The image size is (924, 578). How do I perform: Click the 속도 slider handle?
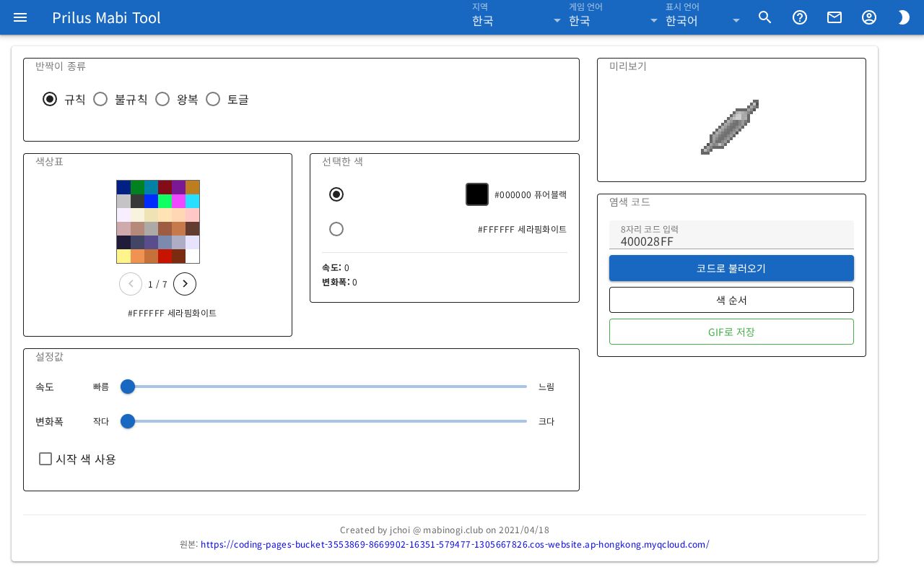[128, 387]
